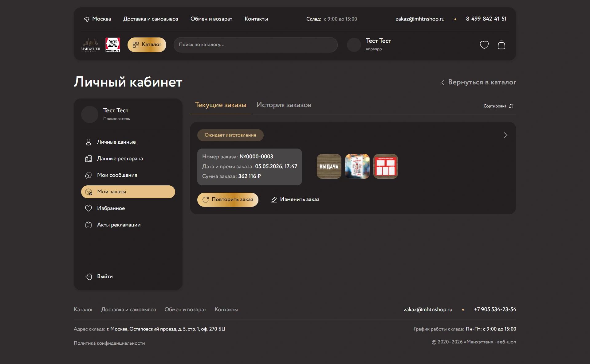Click order sum 362 116 ₽
Image resolution: width=590 pixels, height=364 pixels.
click(x=250, y=176)
